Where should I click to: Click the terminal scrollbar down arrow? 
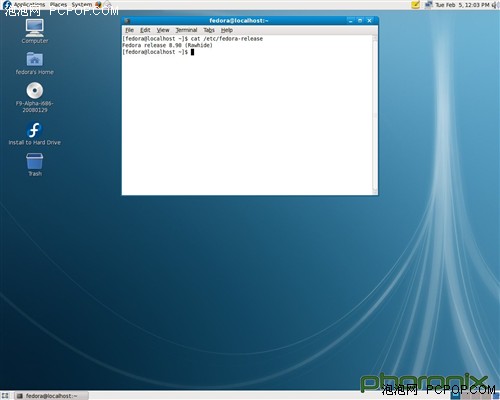tap(375, 191)
